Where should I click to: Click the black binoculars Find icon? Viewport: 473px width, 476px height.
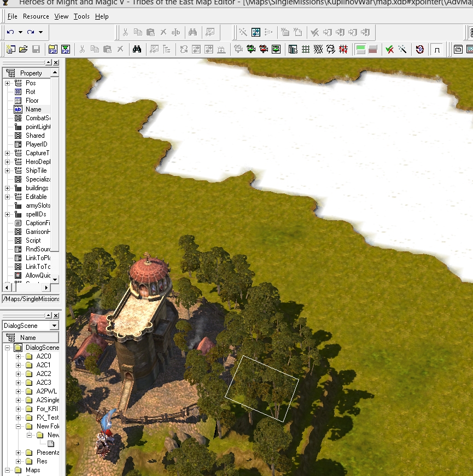(x=137, y=49)
